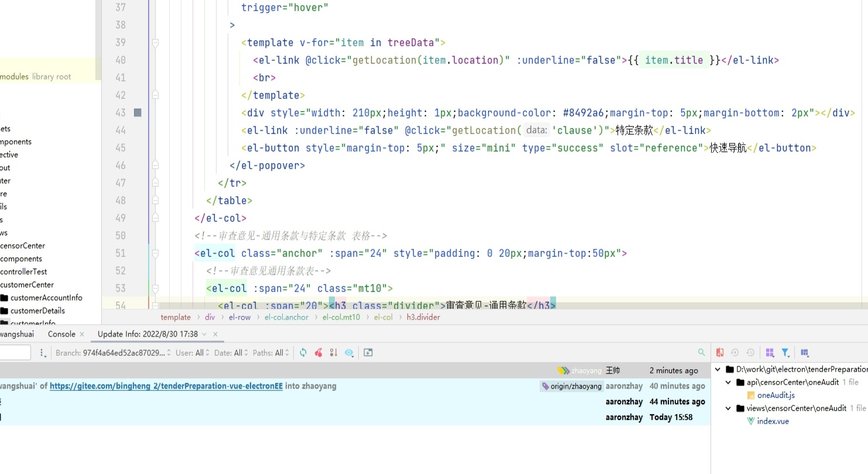Viewport: 868px width, 474px height.
Task: Collapse the D:\work\git\electron root node
Action: pos(718,370)
